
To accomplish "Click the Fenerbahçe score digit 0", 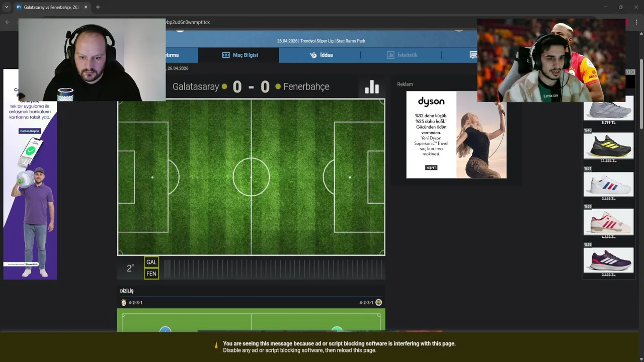I will (x=265, y=87).
